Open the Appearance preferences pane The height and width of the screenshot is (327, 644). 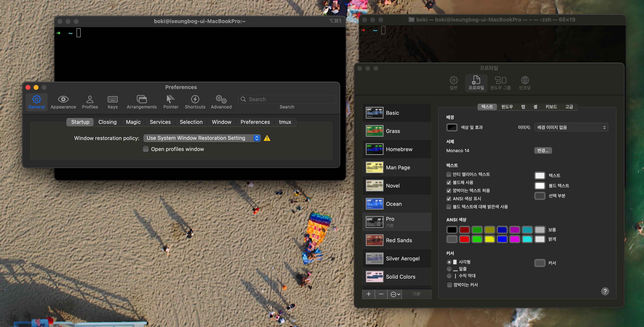(x=63, y=102)
